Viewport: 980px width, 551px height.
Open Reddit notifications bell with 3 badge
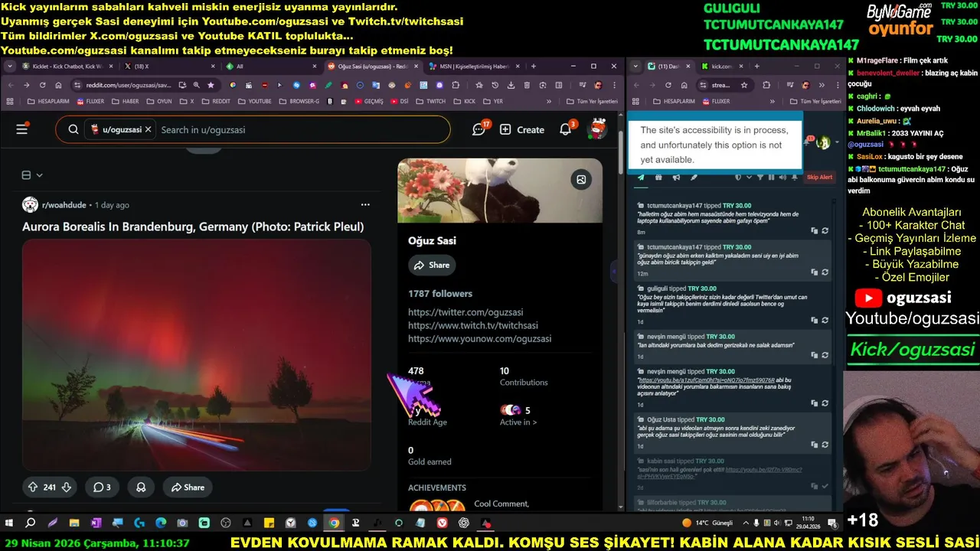pyautogui.click(x=567, y=129)
